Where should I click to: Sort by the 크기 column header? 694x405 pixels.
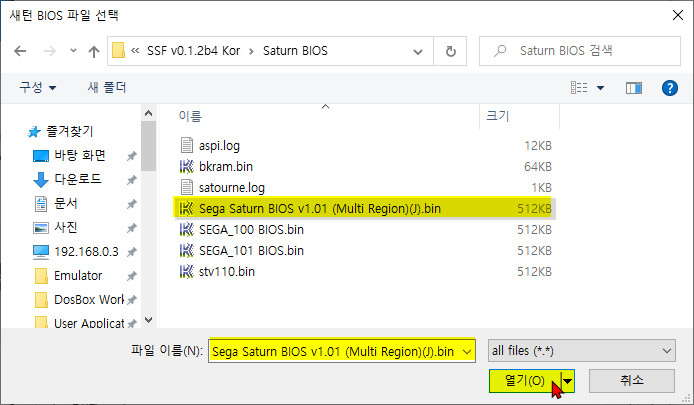click(x=498, y=116)
